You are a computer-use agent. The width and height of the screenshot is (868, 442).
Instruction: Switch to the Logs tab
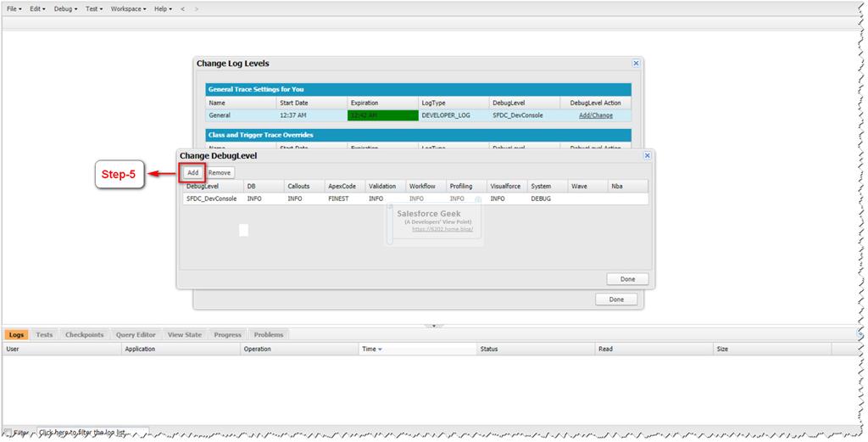[x=17, y=334]
